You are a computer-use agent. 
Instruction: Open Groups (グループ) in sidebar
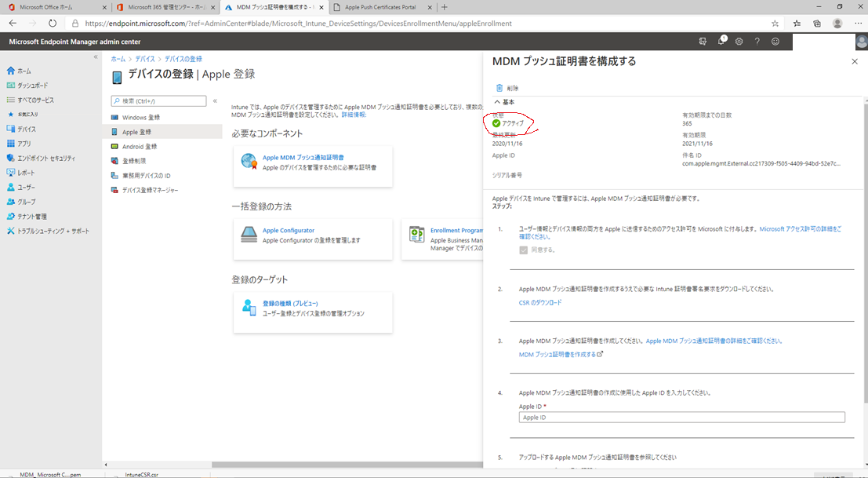click(x=21, y=202)
